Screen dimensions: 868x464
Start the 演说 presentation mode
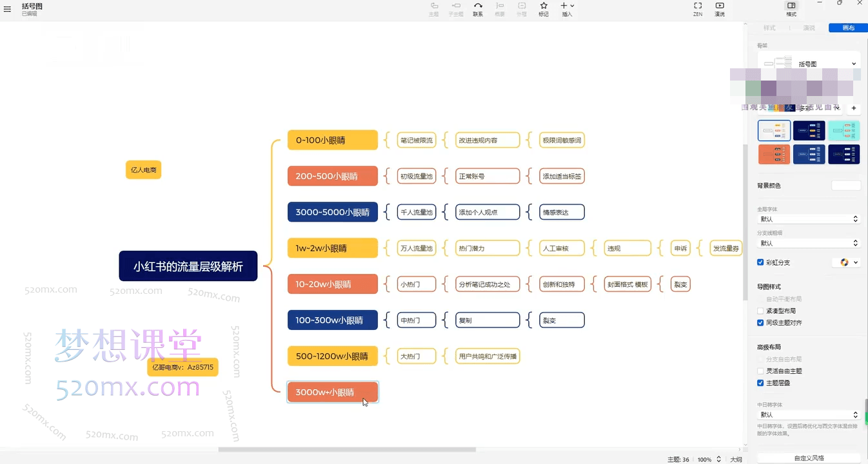click(720, 8)
